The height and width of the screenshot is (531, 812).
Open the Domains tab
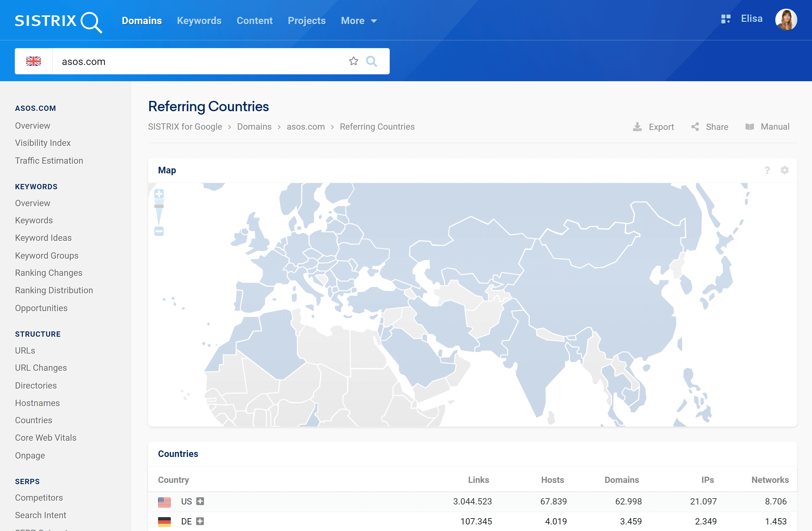[142, 21]
